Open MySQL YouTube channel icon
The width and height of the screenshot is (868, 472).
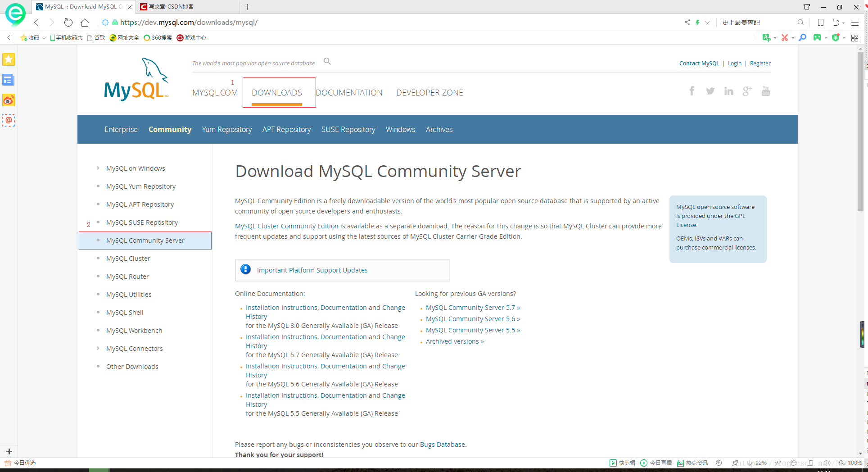(x=766, y=91)
